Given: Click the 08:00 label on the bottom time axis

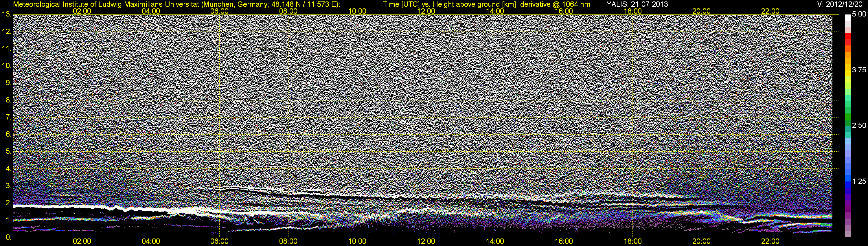Looking at the screenshot, I should (288, 241).
